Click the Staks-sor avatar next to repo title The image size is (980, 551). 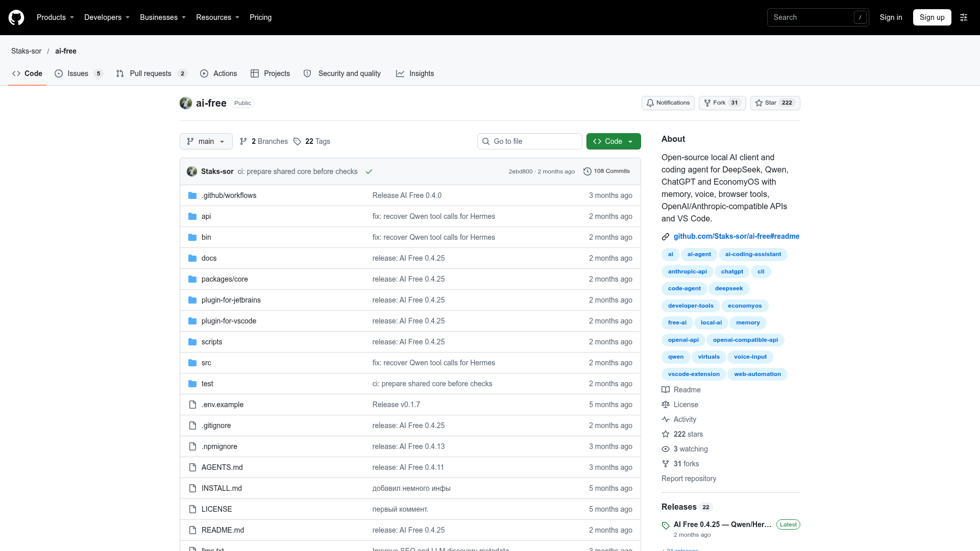click(186, 103)
